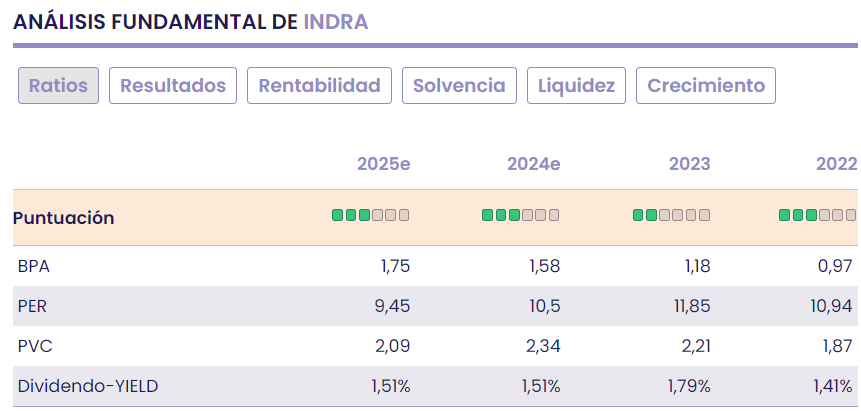Show the Solvencia tab
Screen dimensions: 861x411
pyautogui.click(x=460, y=86)
